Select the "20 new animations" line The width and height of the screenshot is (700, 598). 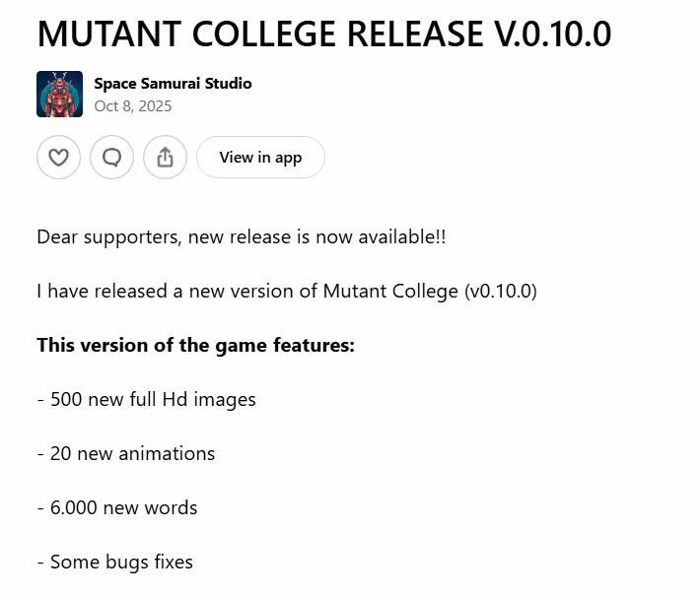point(125,454)
